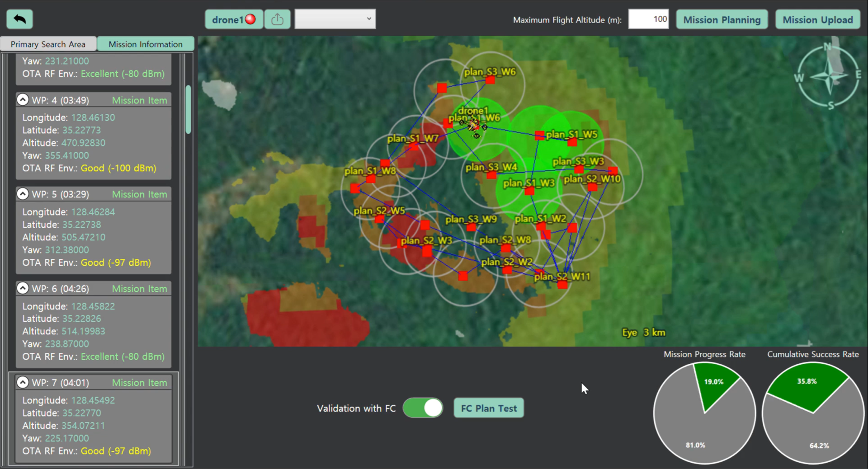The image size is (868, 469).
Task: Open the dropdown next to the export button
Action: [335, 19]
